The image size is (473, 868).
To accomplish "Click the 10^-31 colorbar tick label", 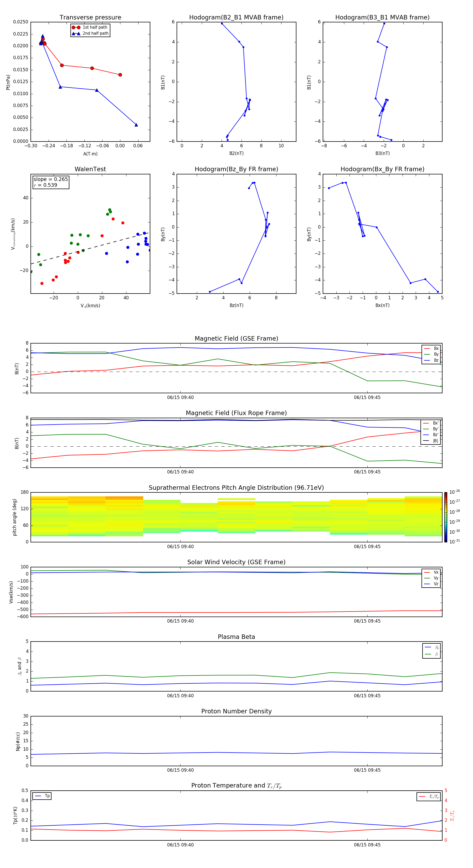I will point(455,542).
